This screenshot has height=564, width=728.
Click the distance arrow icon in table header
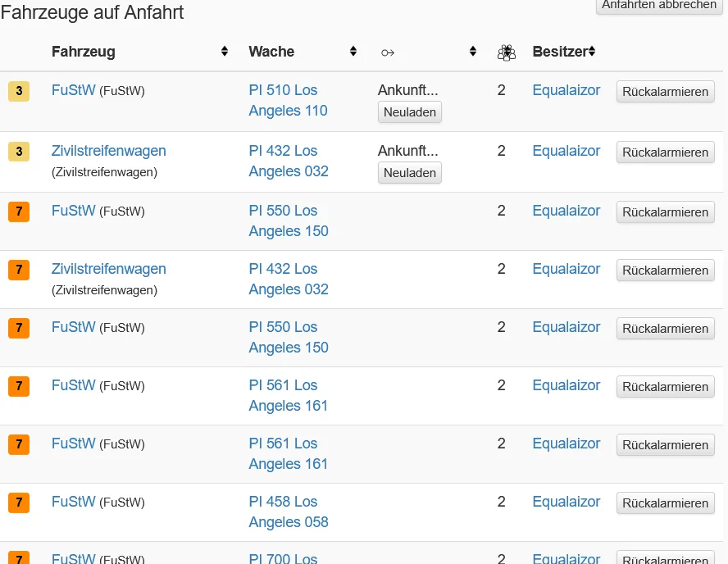388,52
